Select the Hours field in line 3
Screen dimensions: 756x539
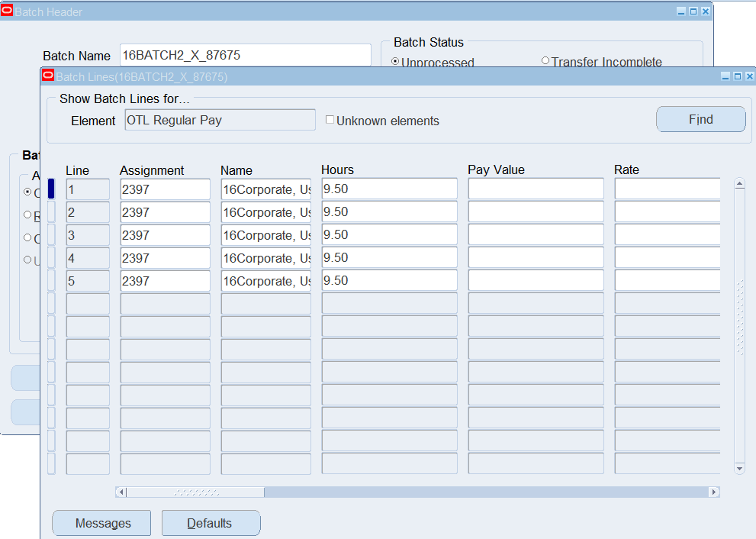389,235
